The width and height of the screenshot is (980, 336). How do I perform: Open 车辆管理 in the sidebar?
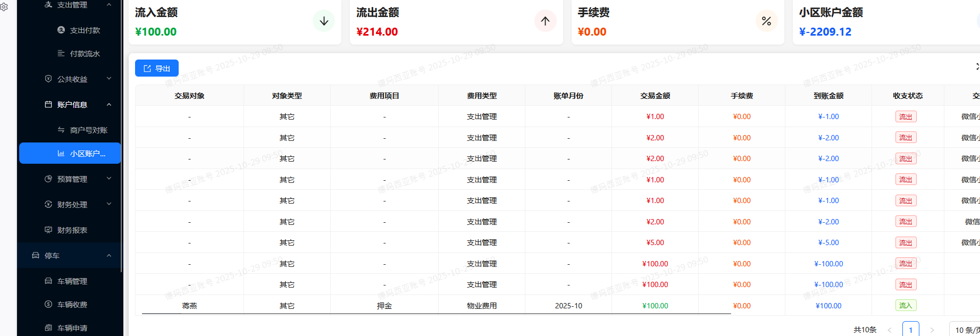tap(72, 281)
